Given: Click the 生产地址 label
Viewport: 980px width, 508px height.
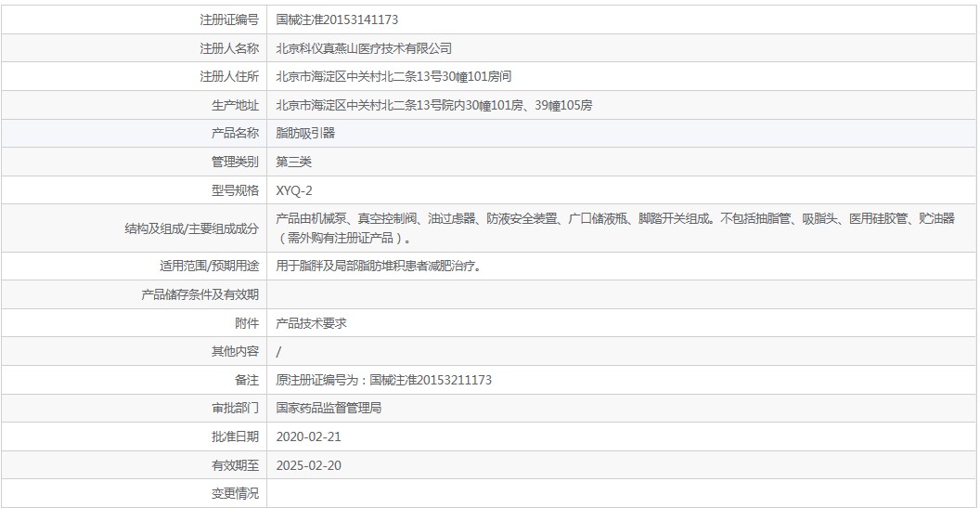Looking at the screenshot, I should [x=235, y=105].
